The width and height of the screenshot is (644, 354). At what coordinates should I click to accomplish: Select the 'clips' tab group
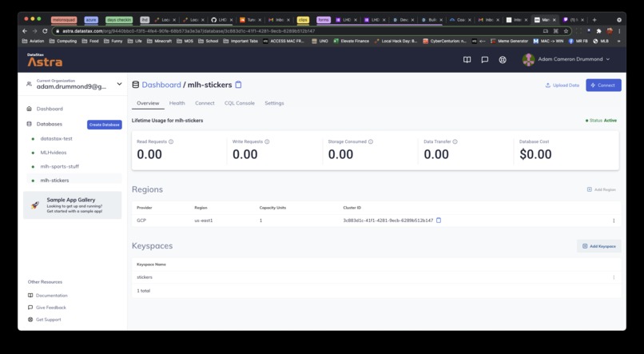point(303,20)
